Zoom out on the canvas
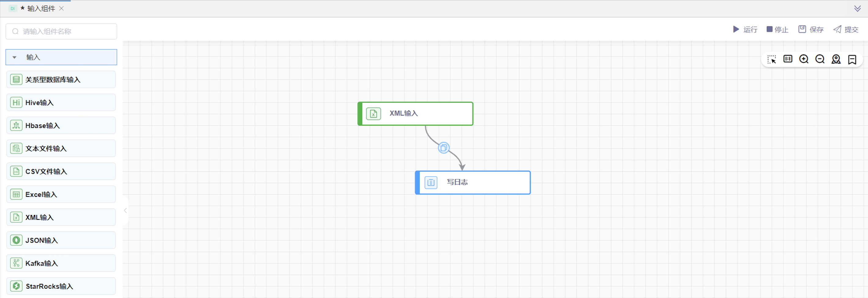Screen dimensions: 868x298 tap(819, 59)
